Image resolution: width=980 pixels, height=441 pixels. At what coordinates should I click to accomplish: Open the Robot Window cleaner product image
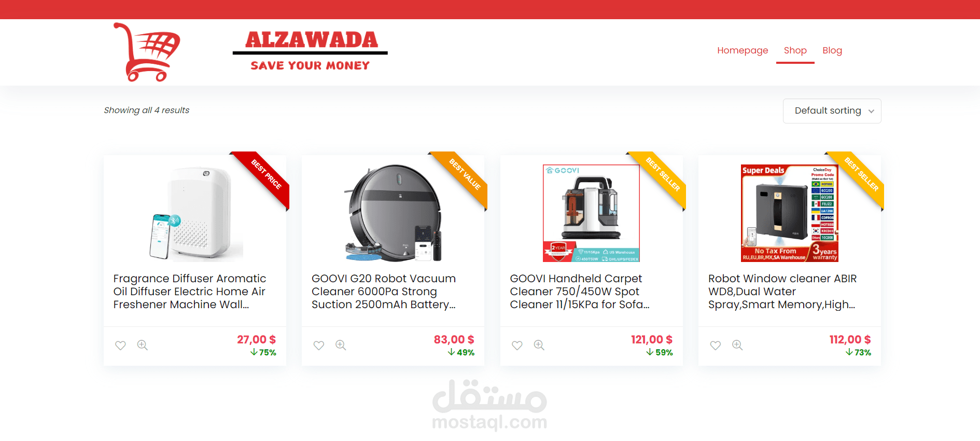point(790,213)
